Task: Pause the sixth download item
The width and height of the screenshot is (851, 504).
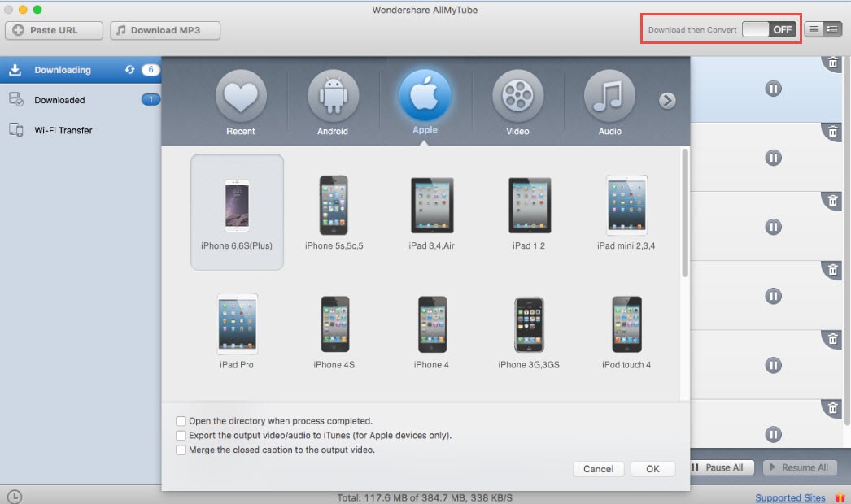Action: pyautogui.click(x=774, y=435)
